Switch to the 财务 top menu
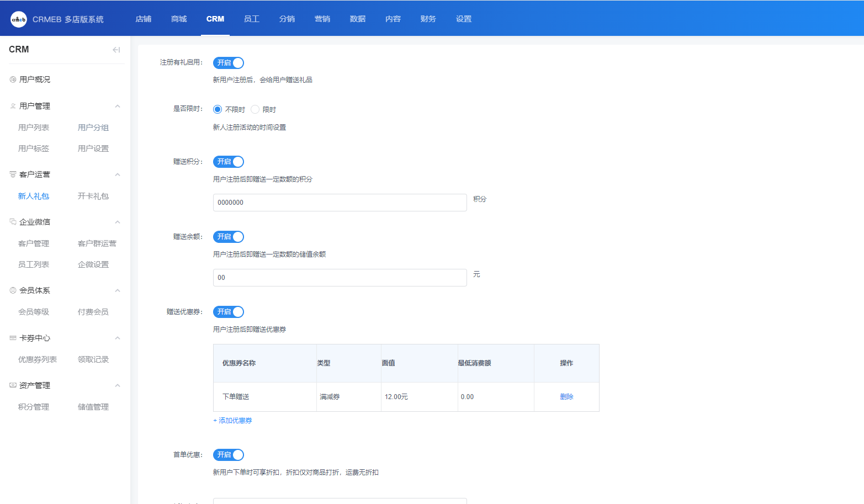864x504 pixels. click(x=428, y=19)
